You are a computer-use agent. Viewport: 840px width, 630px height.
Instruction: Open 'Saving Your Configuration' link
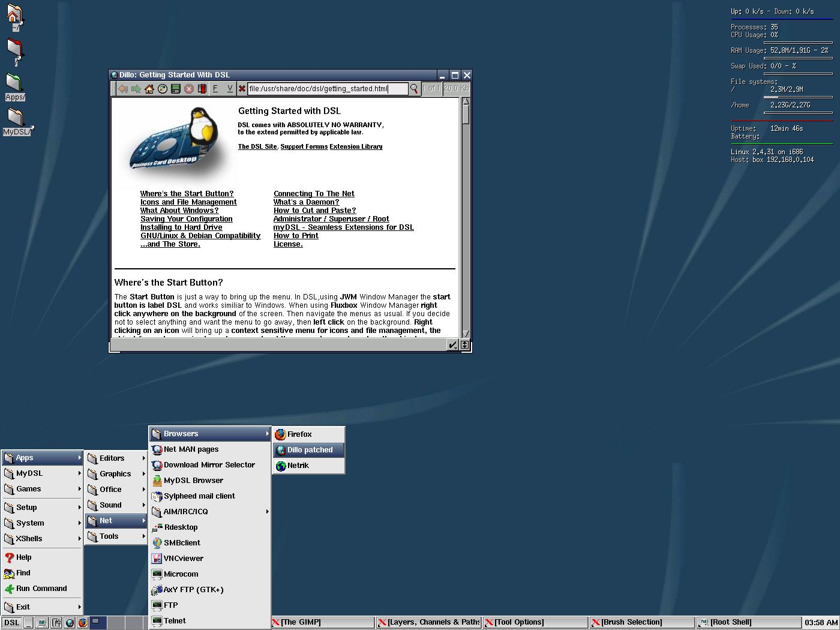(x=187, y=219)
